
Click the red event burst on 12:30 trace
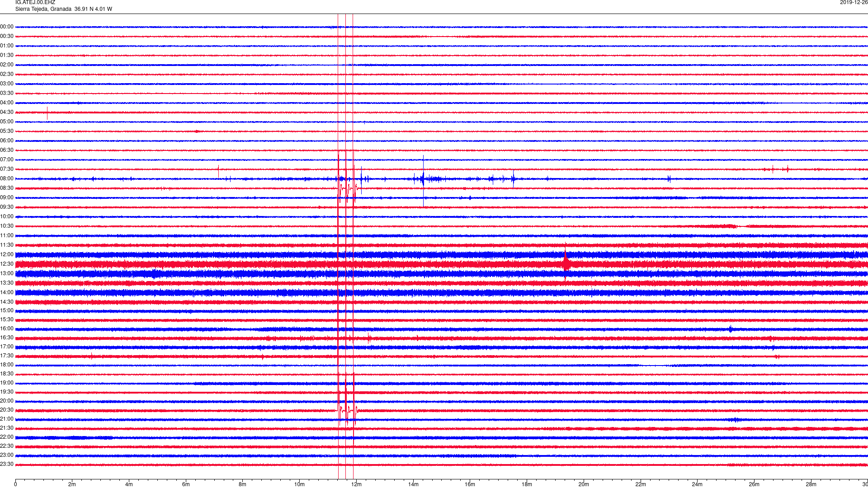click(x=566, y=263)
